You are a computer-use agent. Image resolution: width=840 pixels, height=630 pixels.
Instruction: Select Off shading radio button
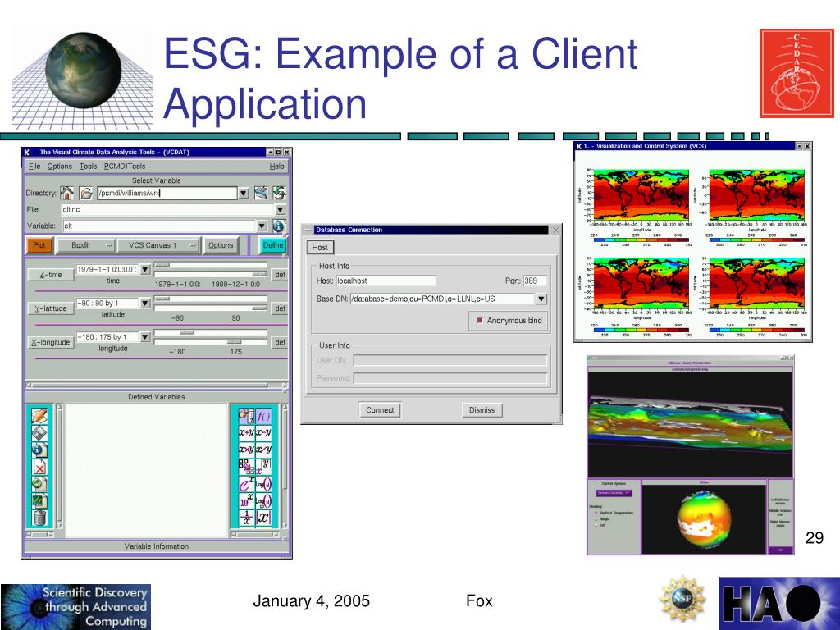click(596, 526)
